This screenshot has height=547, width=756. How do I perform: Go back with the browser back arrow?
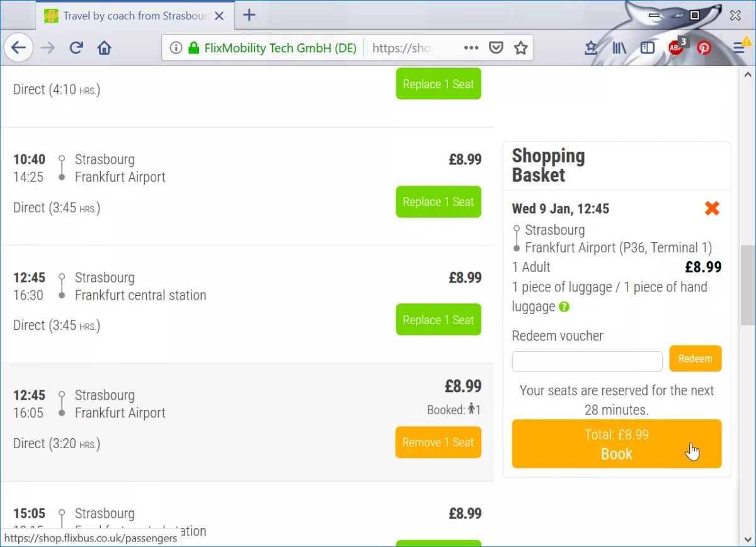pos(19,48)
